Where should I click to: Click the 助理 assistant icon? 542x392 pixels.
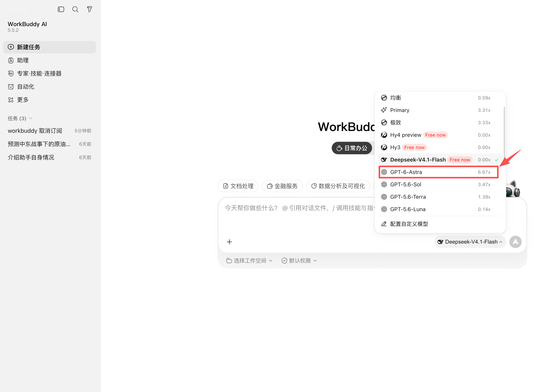[11, 60]
